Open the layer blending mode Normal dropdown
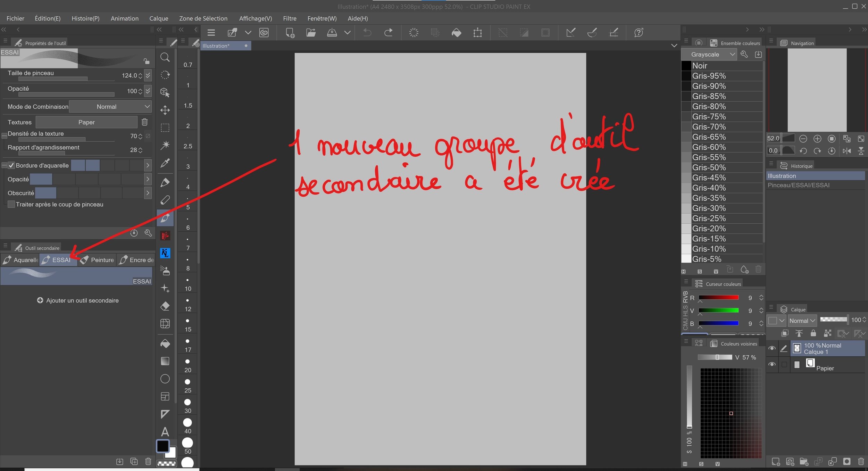 click(802, 321)
